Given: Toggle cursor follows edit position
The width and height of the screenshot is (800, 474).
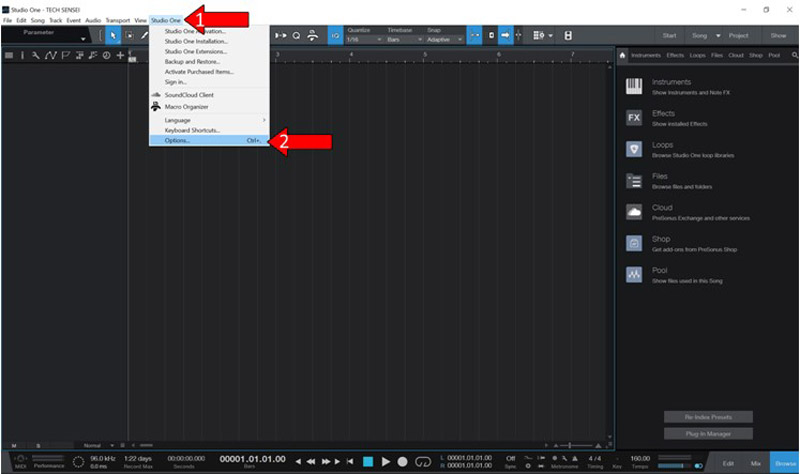Looking at the screenshot, I should coord(518,35).
